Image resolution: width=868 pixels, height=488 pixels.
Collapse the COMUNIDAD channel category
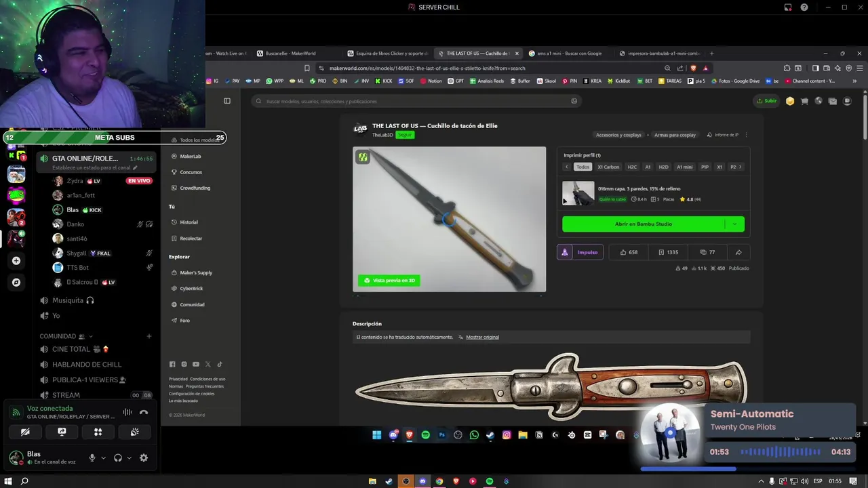pyautogui.click(x=66, y=336)
